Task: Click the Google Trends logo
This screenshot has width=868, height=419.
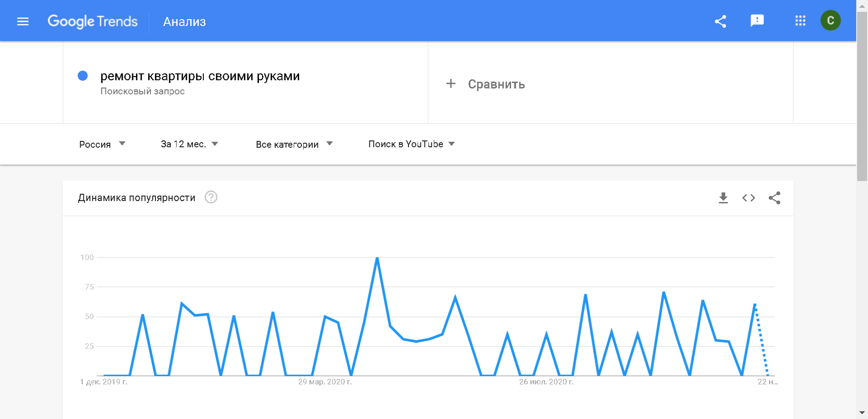Action: 93,21
